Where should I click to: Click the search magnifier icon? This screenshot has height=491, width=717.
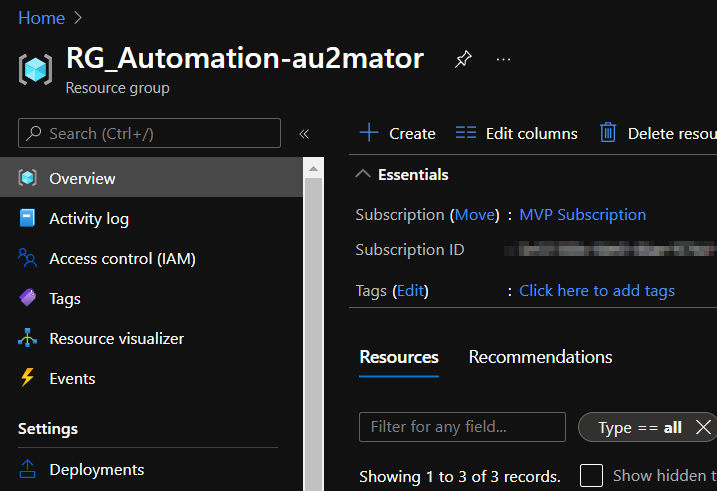coord(34,133)
